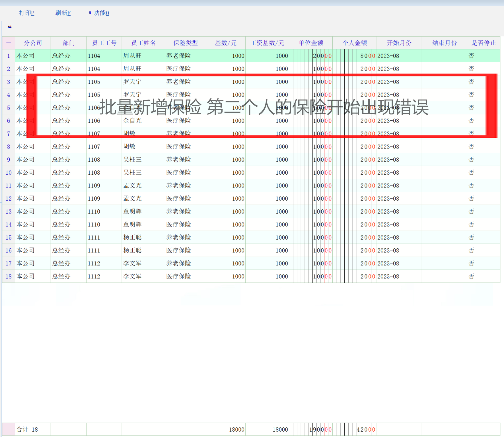Viewport: 504px width, 437px height.
Task: Click the 保险类型 column header
Action: 185,43
